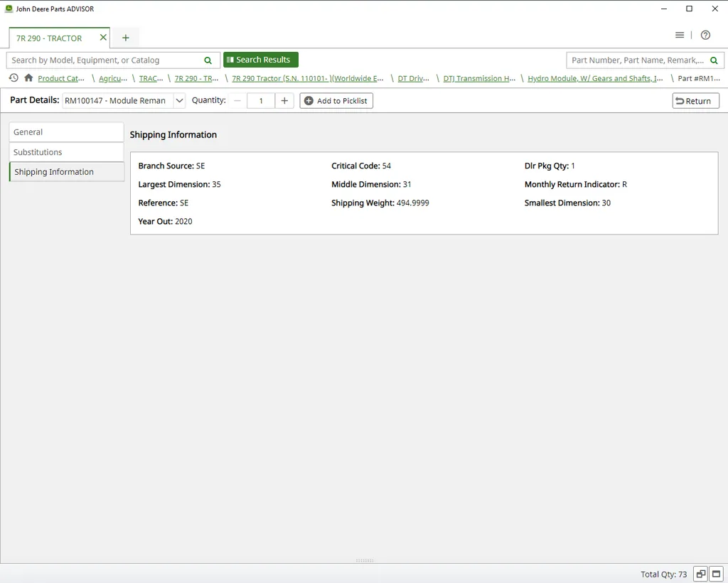This screenshot has width=728, height=583.
Task: Click the part number search magnifier icon
Action: pyautogui.click(x=714, y=60)
